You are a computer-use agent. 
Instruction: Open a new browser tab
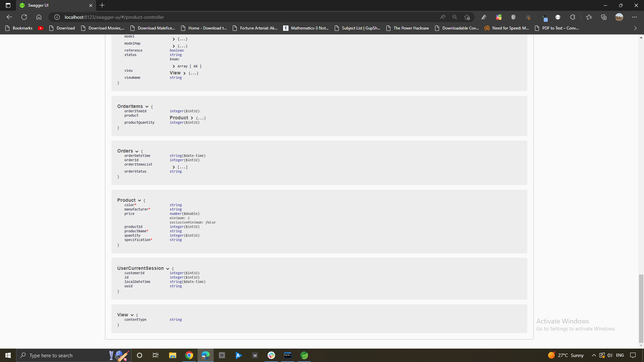click(102, 5)
